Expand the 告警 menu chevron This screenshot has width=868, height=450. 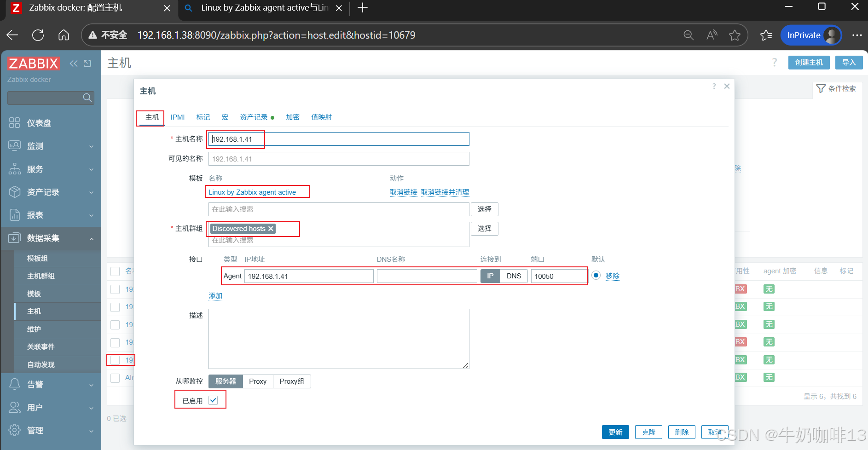(91, 385)
